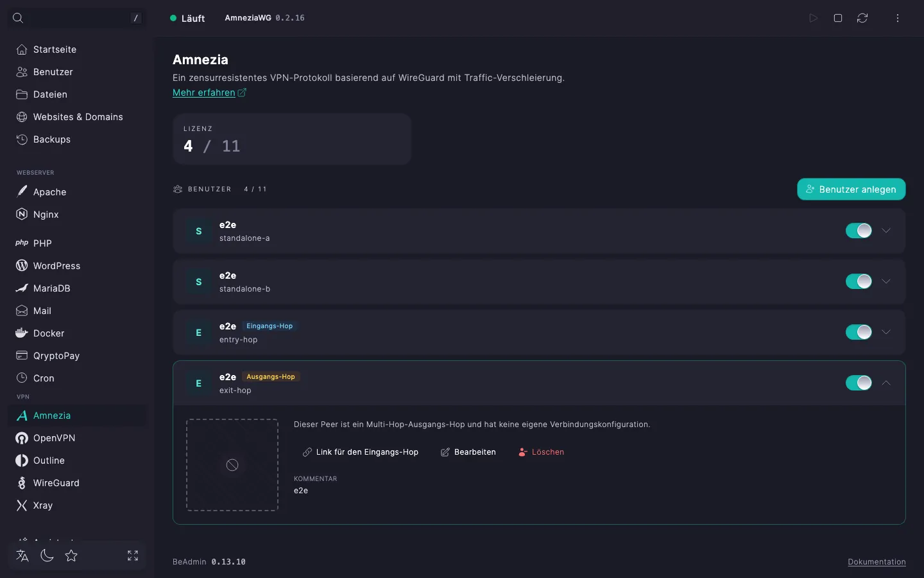Screen dimensions: 924x578
Task: Turn off the entry-hop user toggle
Action: (859, 332)
